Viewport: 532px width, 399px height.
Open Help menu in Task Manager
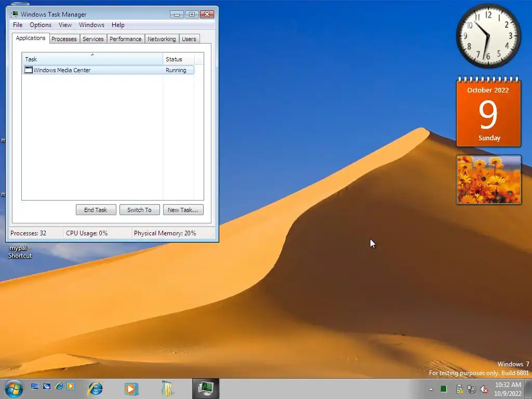(118, 25)
